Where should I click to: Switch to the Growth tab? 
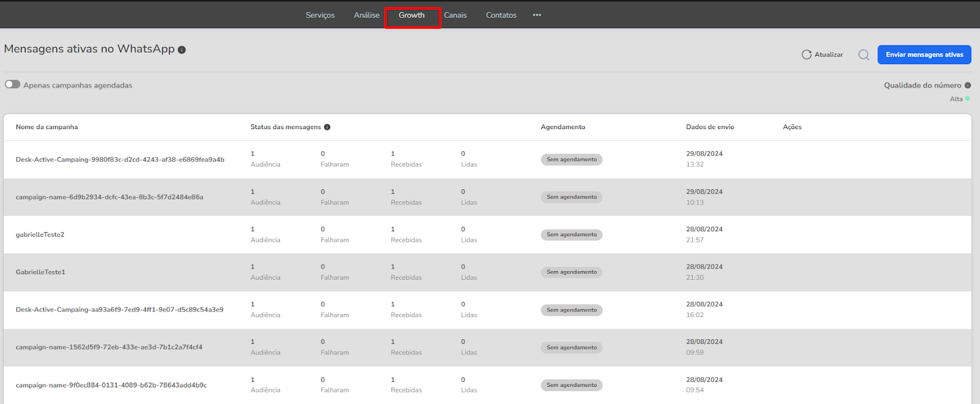(x=412, y=15)
